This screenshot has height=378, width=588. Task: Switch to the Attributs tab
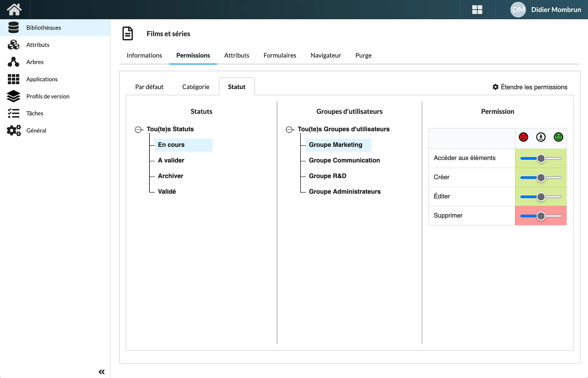[x=237, y=55]
